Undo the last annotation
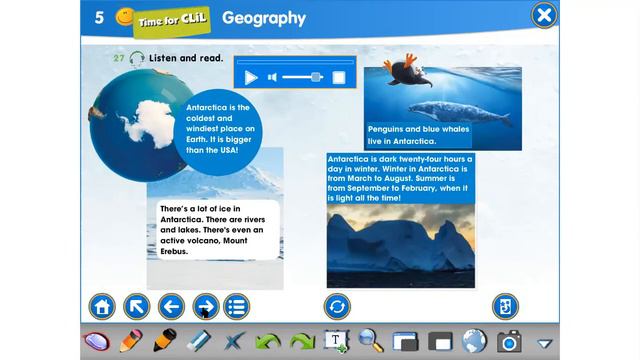Image resolution: width=640 pixels, height=360 pixels. 268,342
